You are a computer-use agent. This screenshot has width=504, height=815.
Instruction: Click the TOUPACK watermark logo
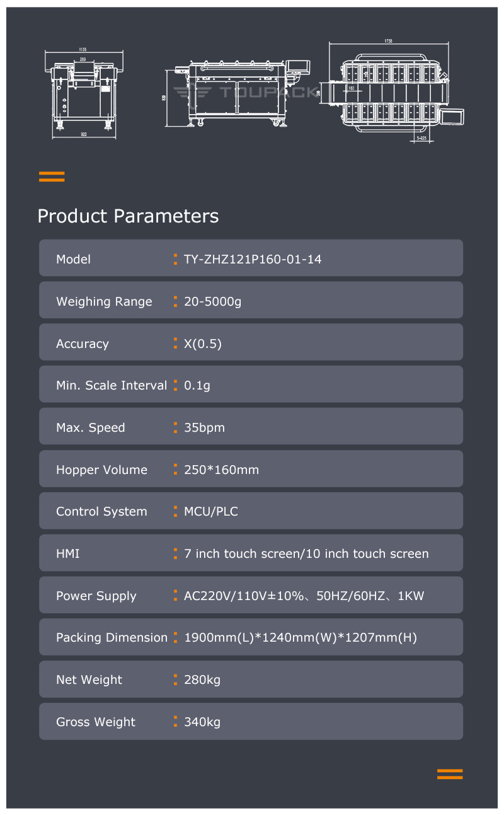(246, 93)
